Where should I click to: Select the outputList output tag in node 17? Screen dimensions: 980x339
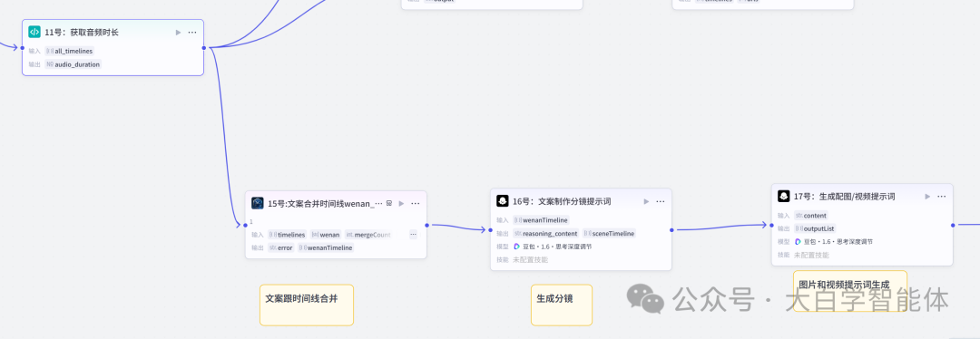tap(815, 228)
